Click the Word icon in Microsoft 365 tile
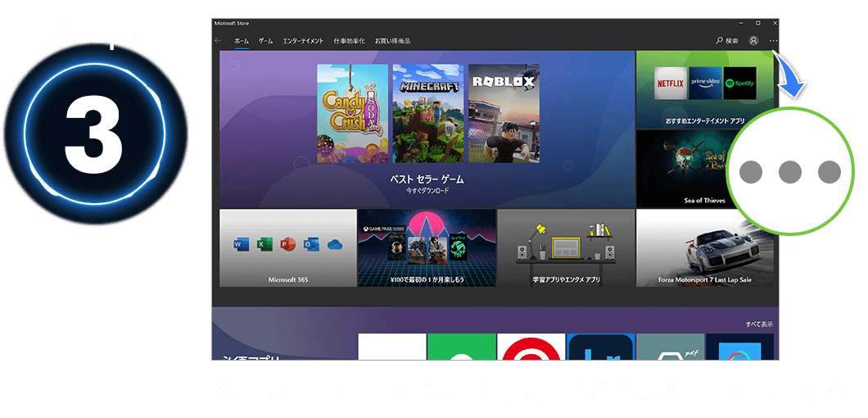This screenshot has width=868, height=418. 241,244
